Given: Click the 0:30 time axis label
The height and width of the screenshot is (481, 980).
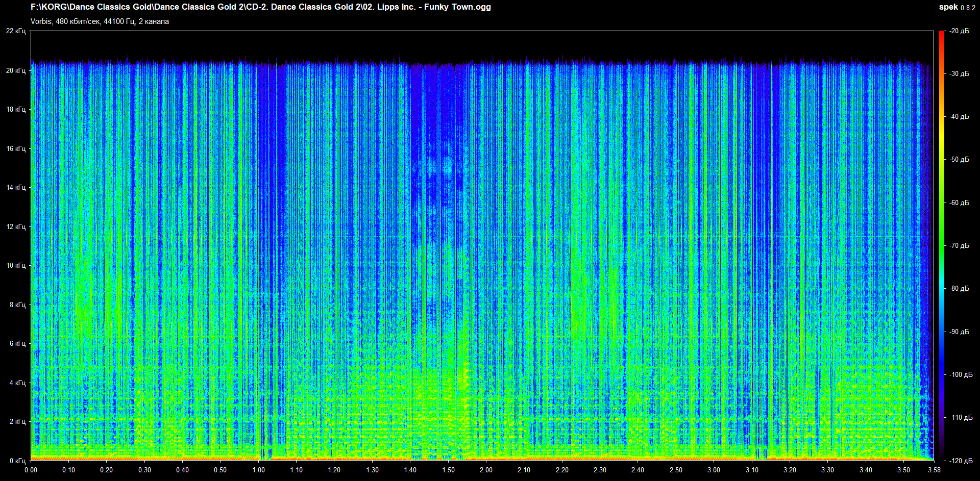Looking at the screenshot, I should [x=144, y=470].
